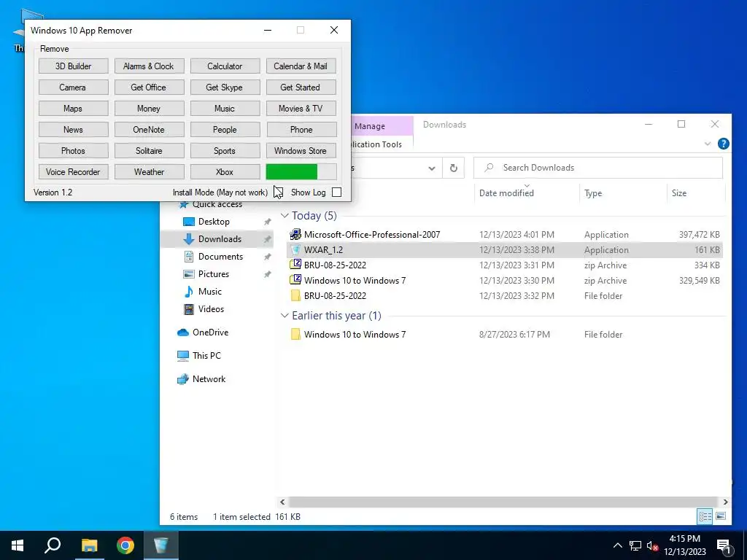The width and height of the screenshot is (747, 560).
Task: Click the horizontal scrollbar in Explorer
Action: [503, 502]
